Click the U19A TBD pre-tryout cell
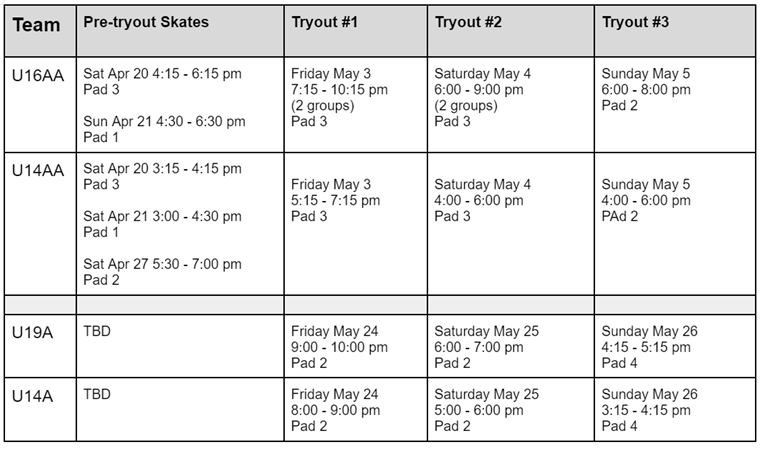The width and height of the screenshot is (764, 450). 180,346
